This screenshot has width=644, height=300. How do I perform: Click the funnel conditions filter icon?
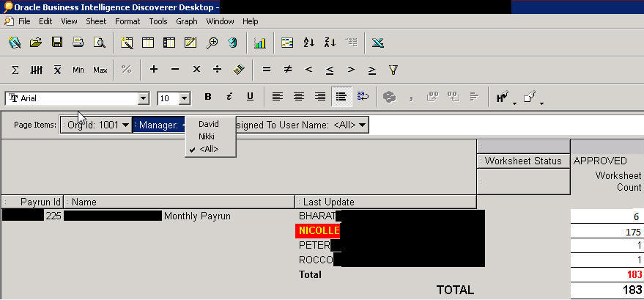coord(393,70)
